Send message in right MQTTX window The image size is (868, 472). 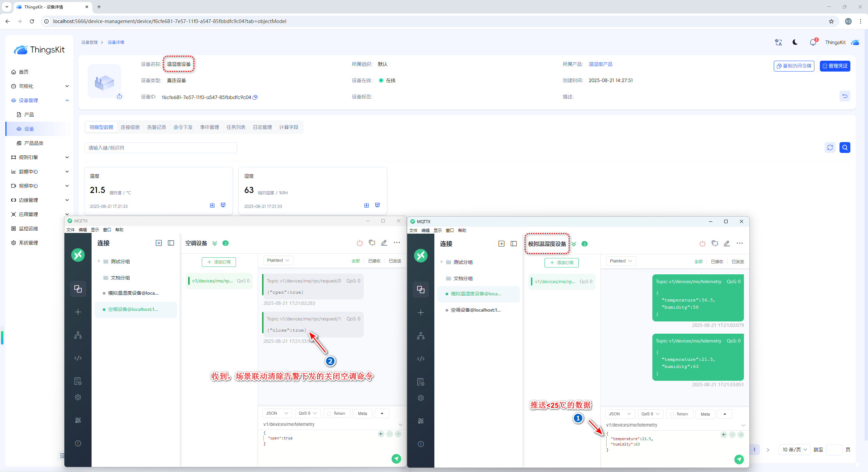[739, 459]
